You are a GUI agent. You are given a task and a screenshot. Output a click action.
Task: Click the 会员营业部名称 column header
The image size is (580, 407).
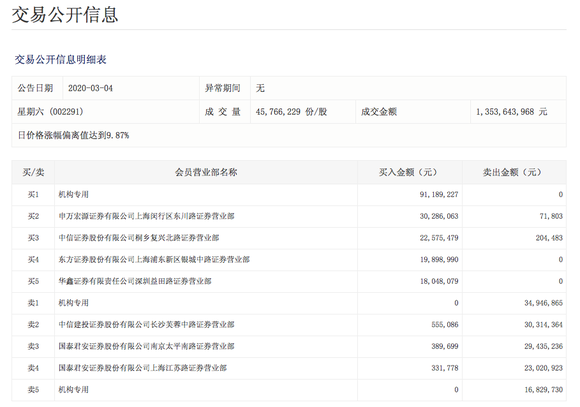click(x=206, y=172)
